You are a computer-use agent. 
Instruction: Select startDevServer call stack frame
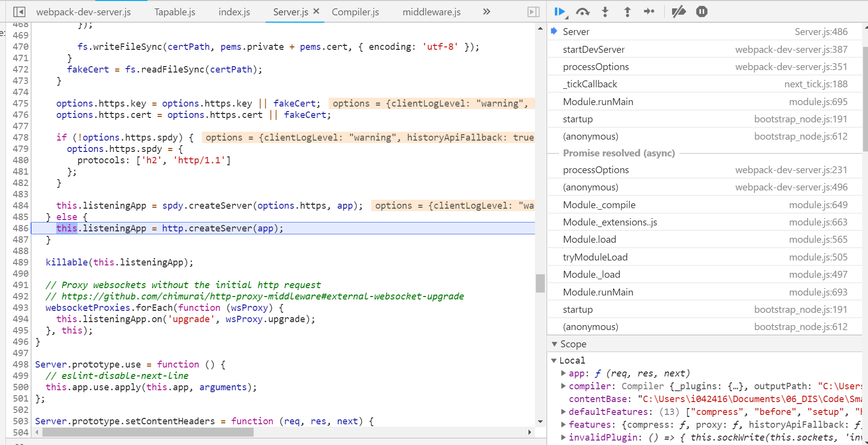click(x=705, y=49)
